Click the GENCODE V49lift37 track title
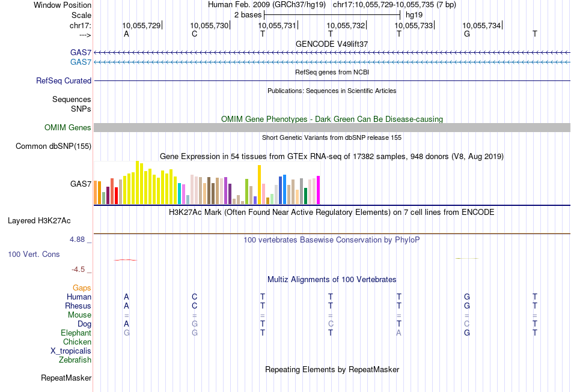The image size is (571, 392). pyautogui.click(x=332, y=44)
